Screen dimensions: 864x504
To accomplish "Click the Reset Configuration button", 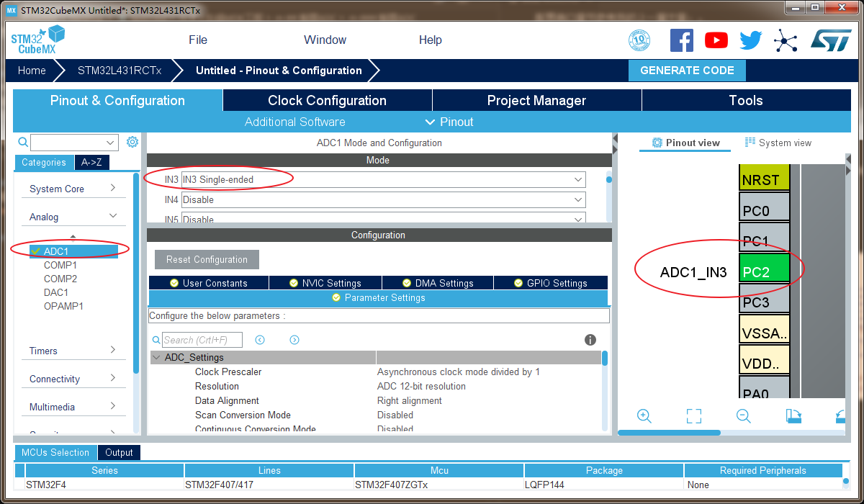I will [x=207, y=259].
